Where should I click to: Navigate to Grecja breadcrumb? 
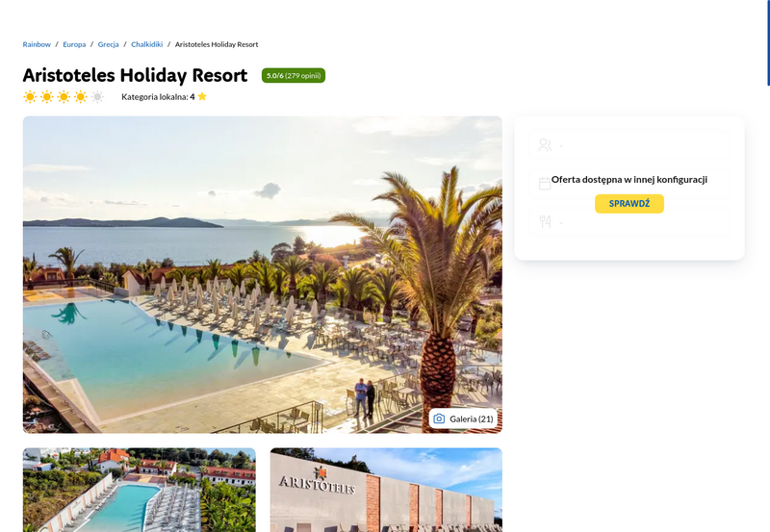pos(108,44)
